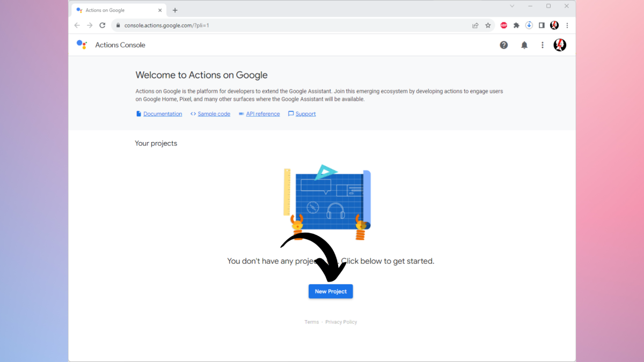Viewport: 644px width, 362px height.
Task: Click the Your projects heading
Action: click(x=156, y=143)
